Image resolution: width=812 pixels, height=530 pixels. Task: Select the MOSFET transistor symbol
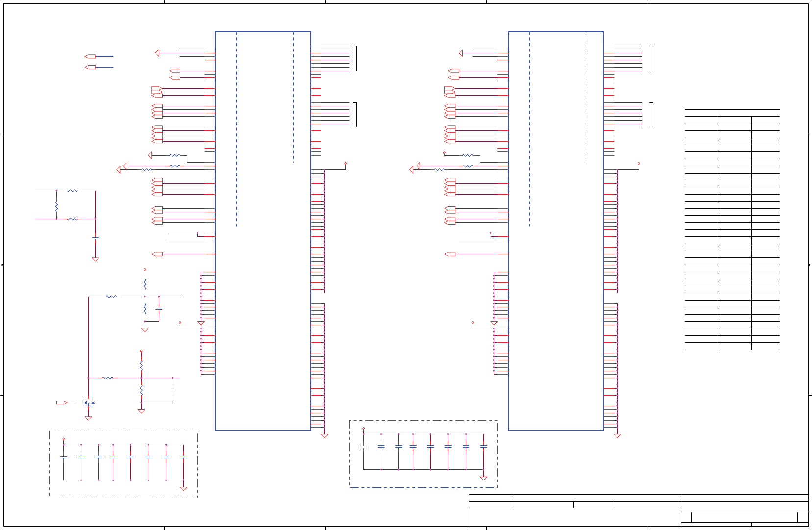[x=88, y=403]
